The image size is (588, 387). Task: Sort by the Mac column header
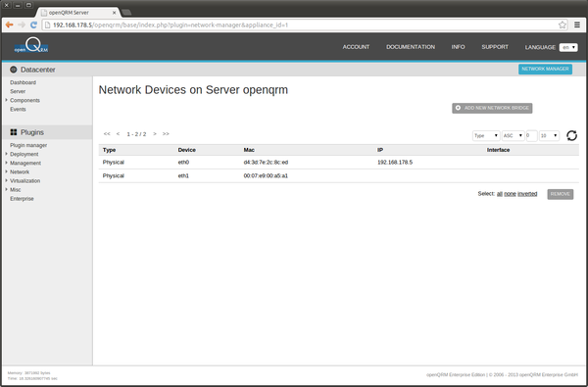coord(249,150)
